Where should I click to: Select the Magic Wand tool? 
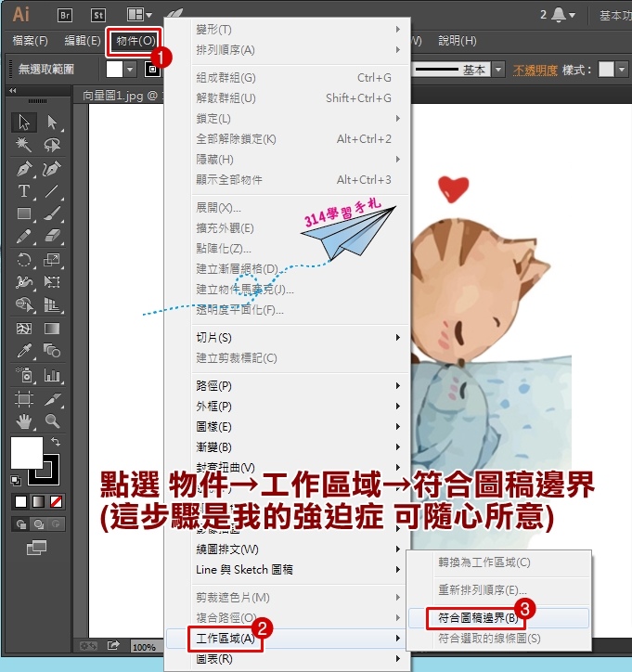point(24,145)
